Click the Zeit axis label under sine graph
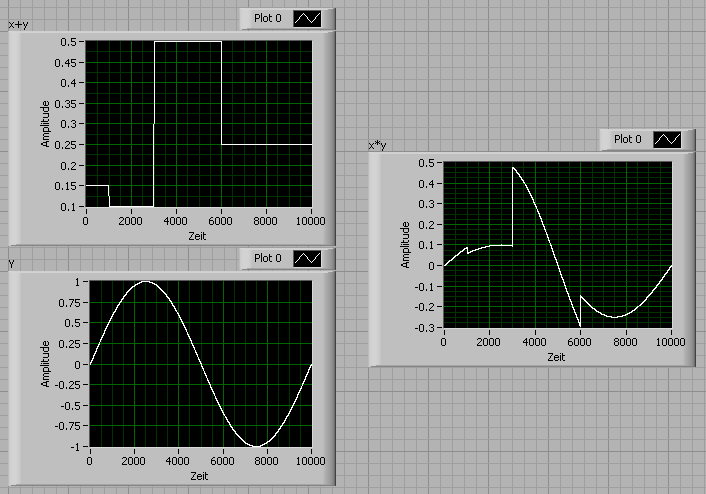 point(199,476)
